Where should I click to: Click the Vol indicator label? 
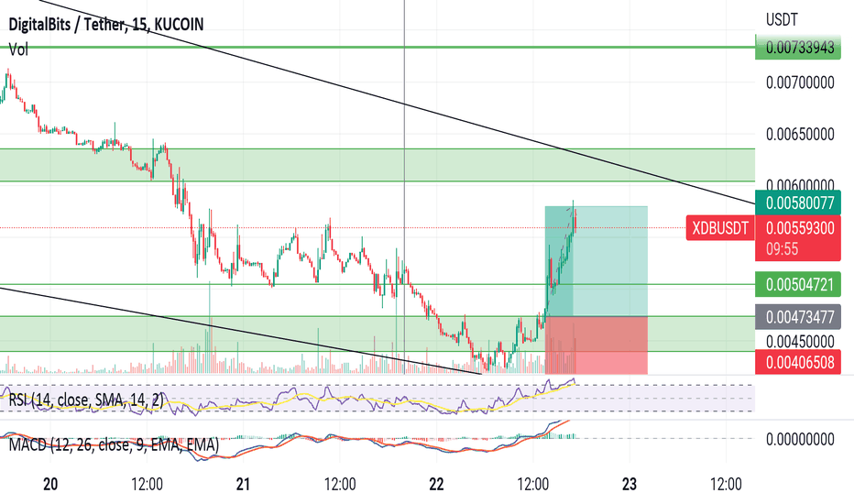(x=18, y=49)
